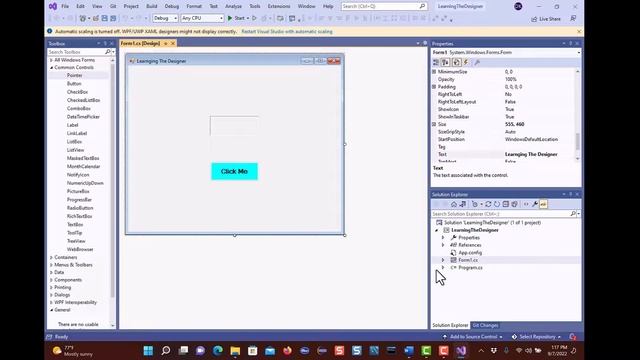Click the Search Toolbox input field
Viewport: 640px width, 360px height.
76,52
